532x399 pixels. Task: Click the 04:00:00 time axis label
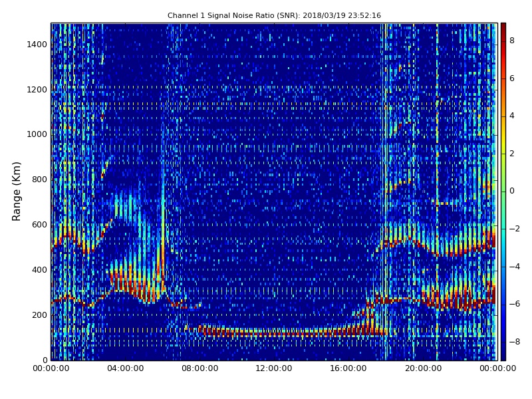[x=126, y=368]
